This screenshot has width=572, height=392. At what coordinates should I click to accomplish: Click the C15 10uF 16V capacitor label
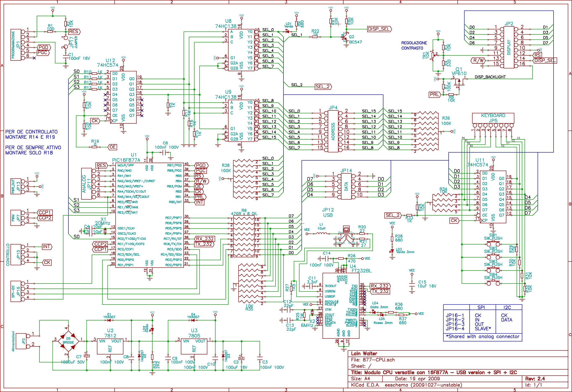(x=427, y=284)
